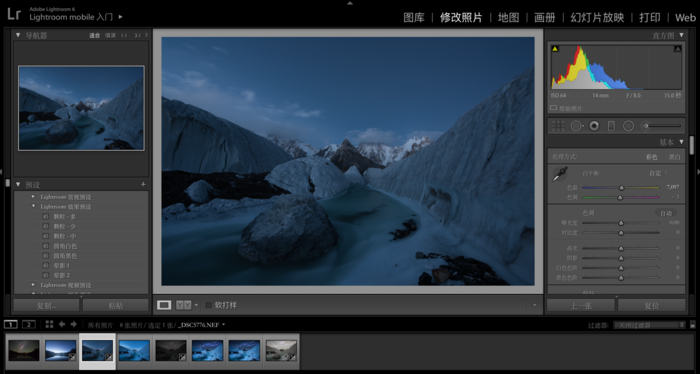Viewport: 700px width, 374px height.
Task: Toggle highlight clipping warning in histogram
Action: click(x=677, y=49)
